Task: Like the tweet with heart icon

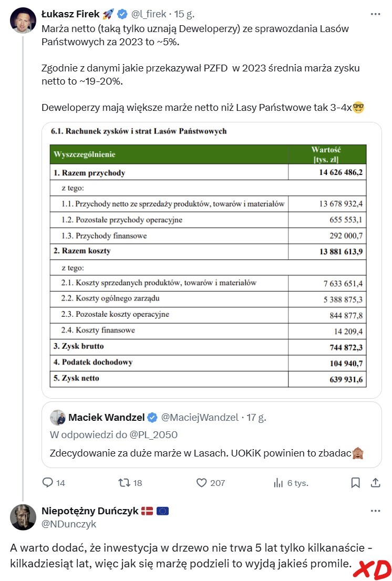Action: point(201,483)
